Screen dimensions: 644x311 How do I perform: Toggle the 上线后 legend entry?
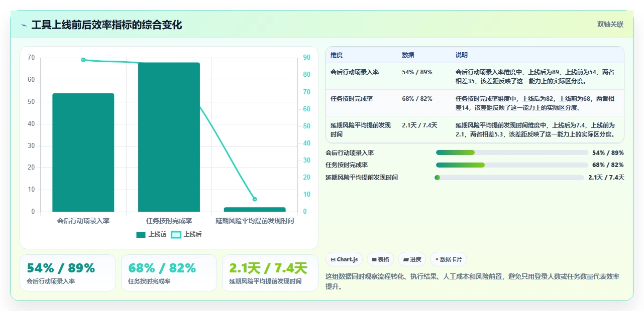(x=186, y=234)
